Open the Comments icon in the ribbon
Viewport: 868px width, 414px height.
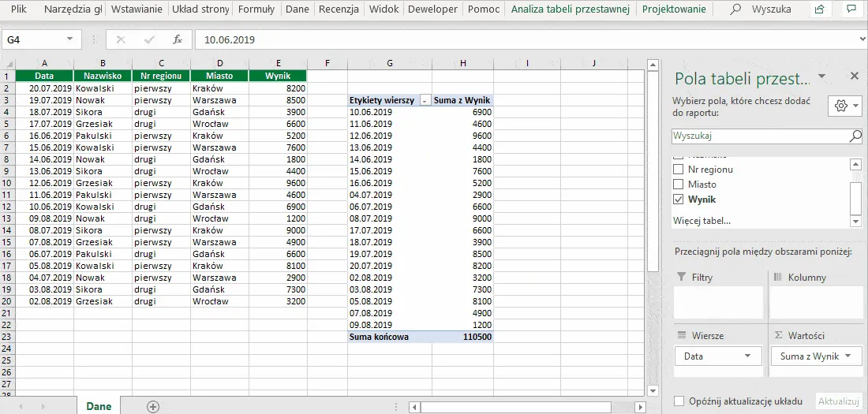[851, 9]
